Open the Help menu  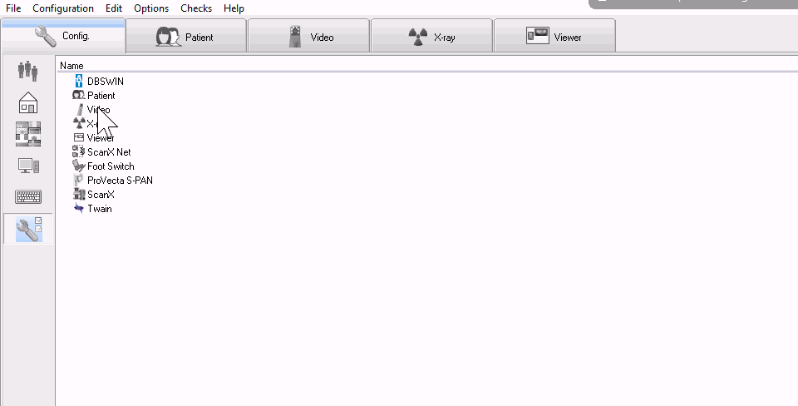234,8
